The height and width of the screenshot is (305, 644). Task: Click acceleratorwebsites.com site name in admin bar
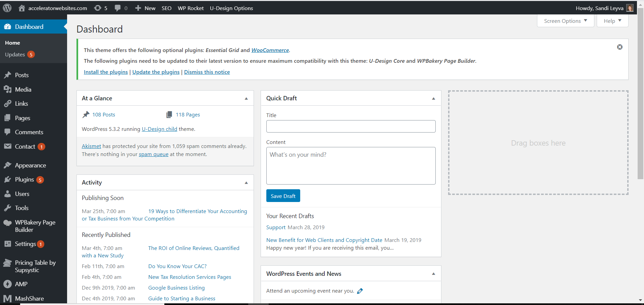tap(58, 8)
